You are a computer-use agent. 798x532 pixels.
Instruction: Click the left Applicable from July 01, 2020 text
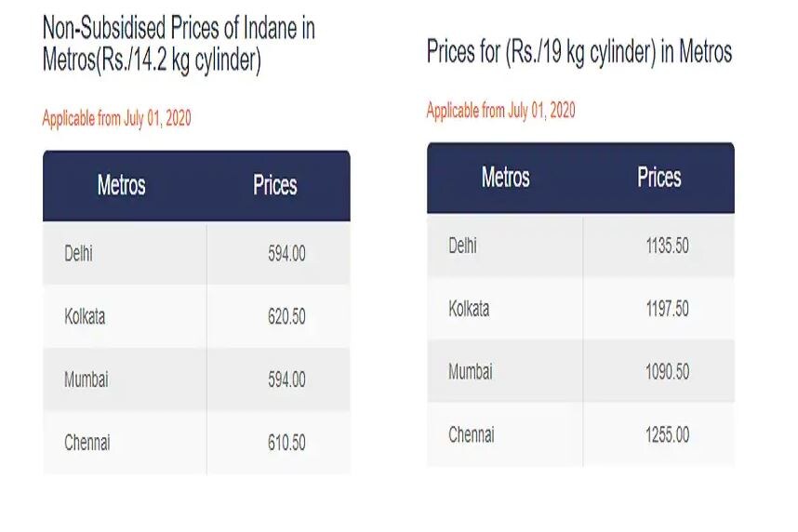click(x=116, y=118)
